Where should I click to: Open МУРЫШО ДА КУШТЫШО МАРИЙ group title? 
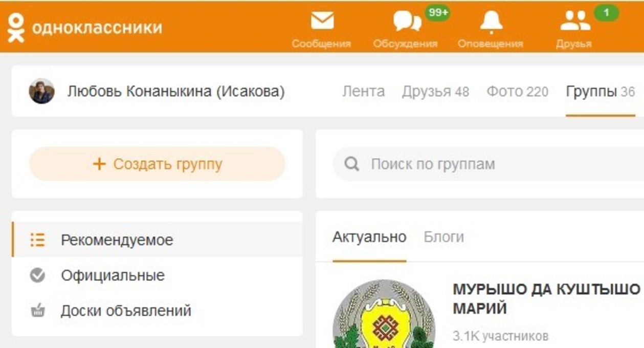coord(546,299)
